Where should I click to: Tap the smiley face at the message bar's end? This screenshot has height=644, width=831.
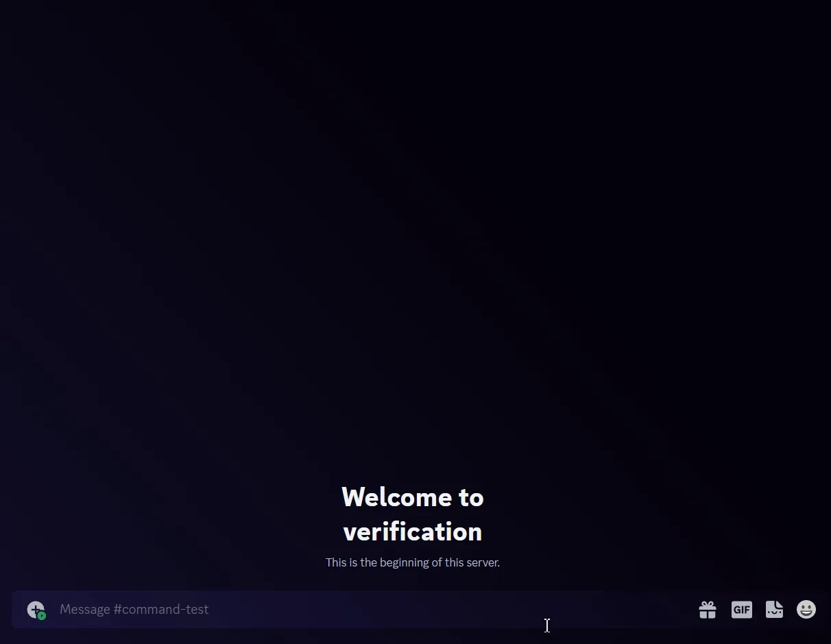806,610
